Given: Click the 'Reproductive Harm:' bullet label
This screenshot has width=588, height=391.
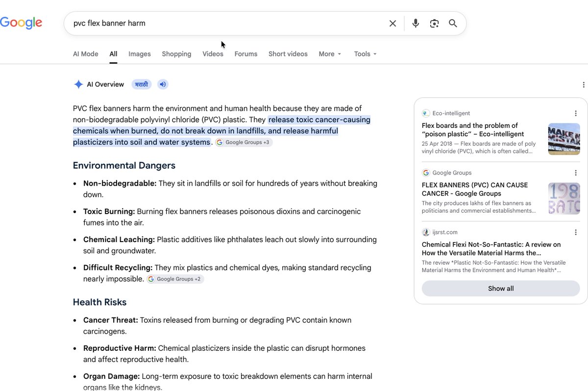Looking at the screenshot, I should point(120,348).
